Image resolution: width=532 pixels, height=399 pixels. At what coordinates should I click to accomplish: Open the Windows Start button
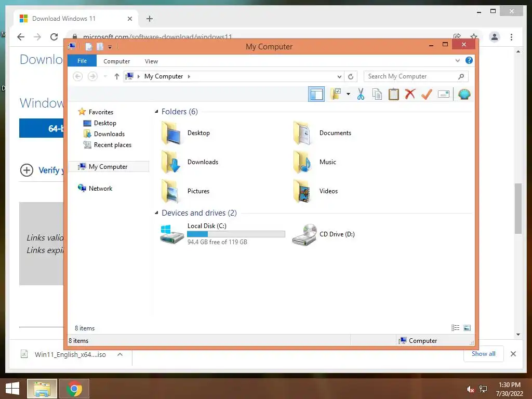point(12,389)
